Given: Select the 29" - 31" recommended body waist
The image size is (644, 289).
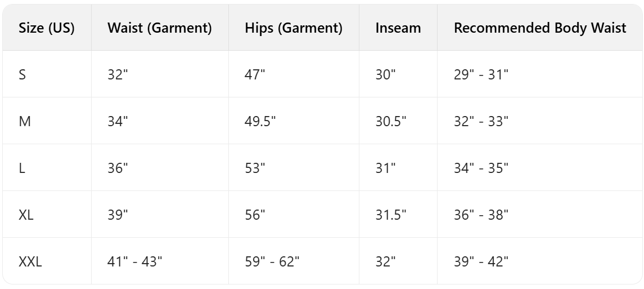Looking at the screenshot, I should [x=481, y=74].
